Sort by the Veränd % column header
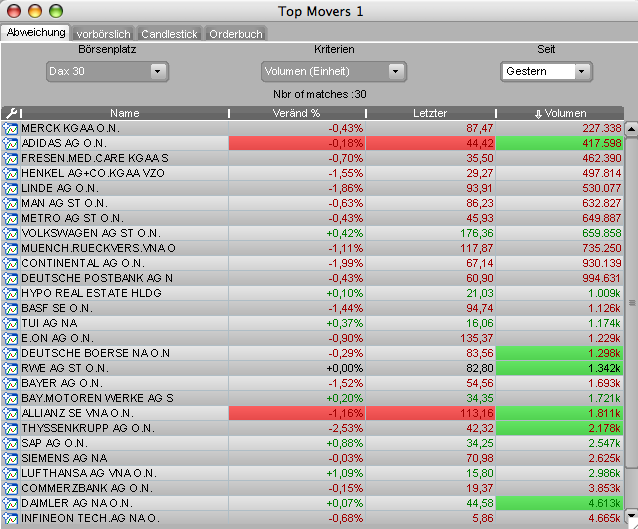The image size is (638, 529). tap(297, 113)
